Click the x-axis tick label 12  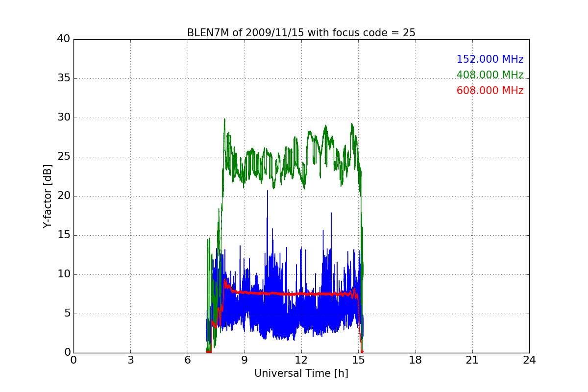click(x=301, y=360)
